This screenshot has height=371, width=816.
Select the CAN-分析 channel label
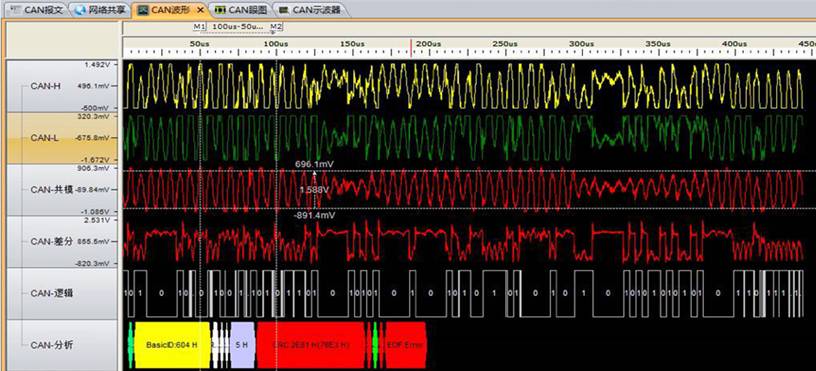coord(51,345)
